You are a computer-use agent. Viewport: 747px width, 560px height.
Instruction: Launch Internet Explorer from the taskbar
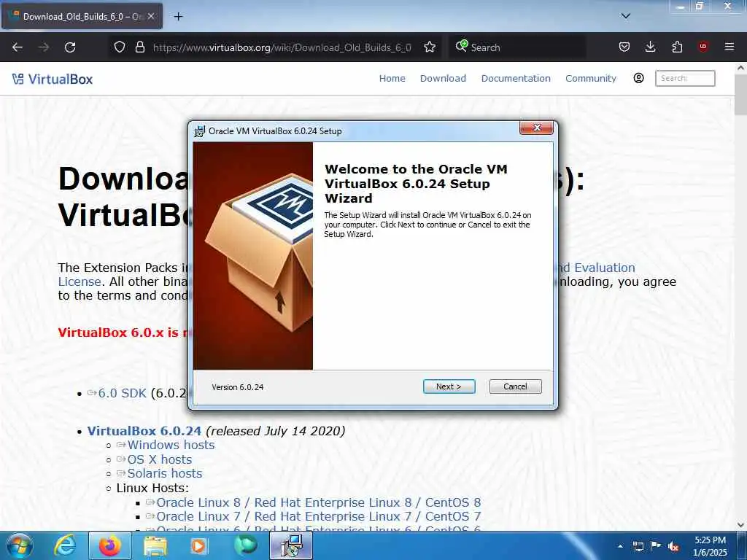(64, 546)
